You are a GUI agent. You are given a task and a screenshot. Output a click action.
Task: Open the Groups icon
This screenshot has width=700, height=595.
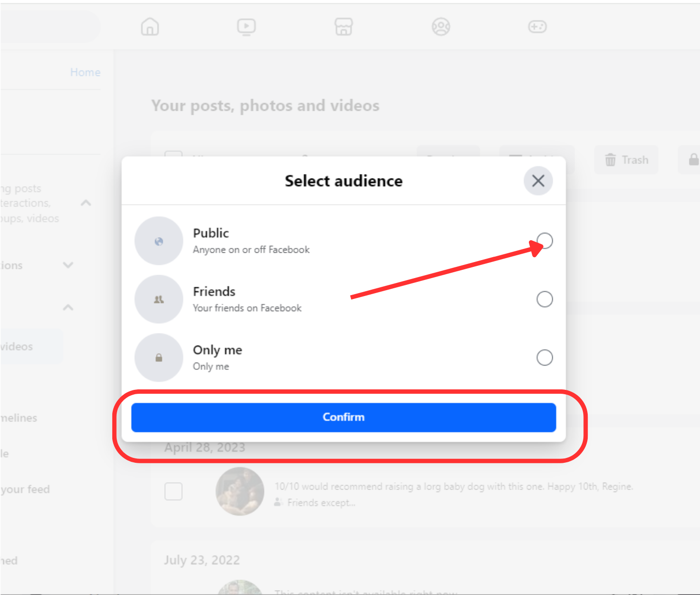click(x=441, y=27)
